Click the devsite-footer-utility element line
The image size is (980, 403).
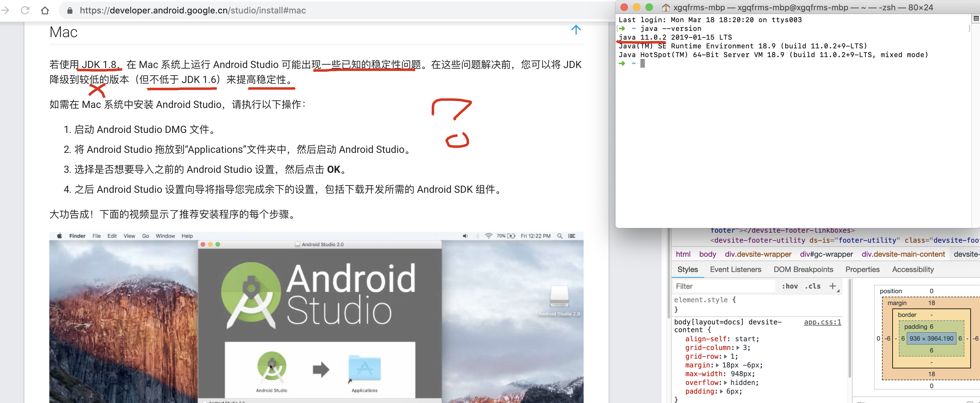pos(845,240)
